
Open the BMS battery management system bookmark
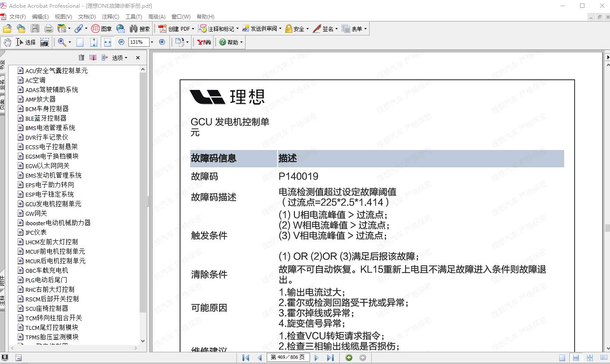click(50, 128)
